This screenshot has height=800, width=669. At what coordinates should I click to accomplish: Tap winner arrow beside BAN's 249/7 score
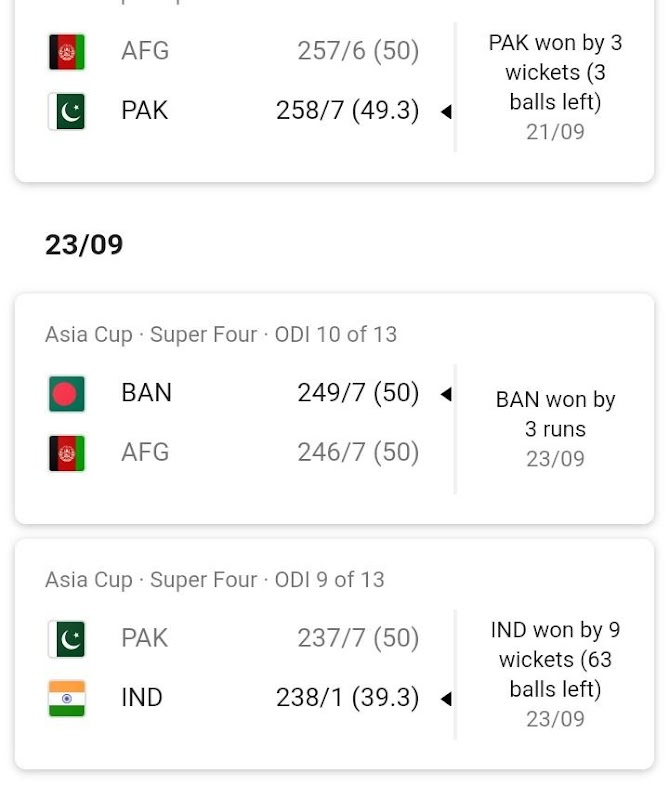(446, 394)
